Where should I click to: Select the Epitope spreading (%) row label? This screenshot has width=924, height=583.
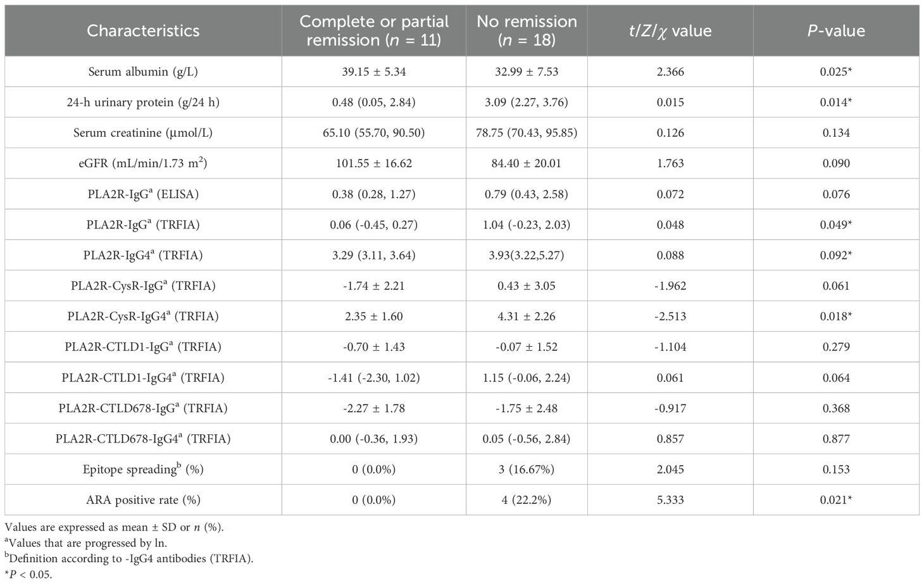(x=143, y=469)
